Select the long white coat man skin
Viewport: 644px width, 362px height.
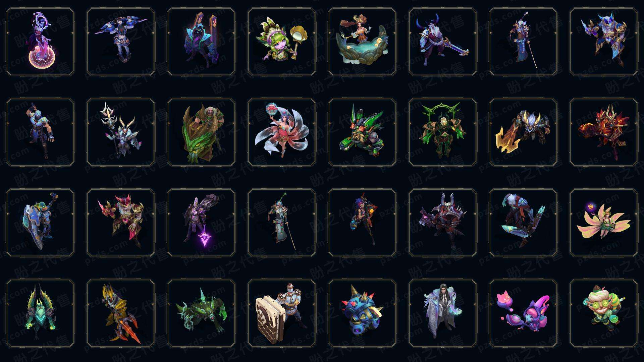pyautogui.click(x=443, y=313)
